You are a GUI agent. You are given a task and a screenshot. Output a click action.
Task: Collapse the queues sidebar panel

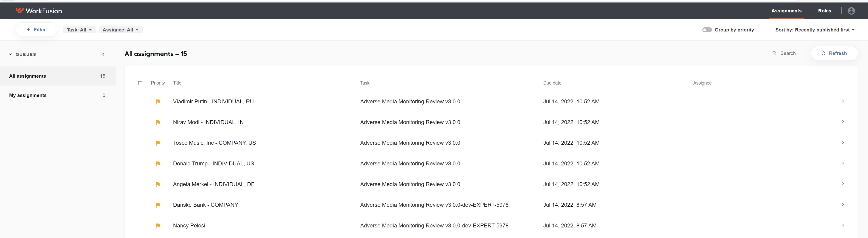(x=103, y=54)
